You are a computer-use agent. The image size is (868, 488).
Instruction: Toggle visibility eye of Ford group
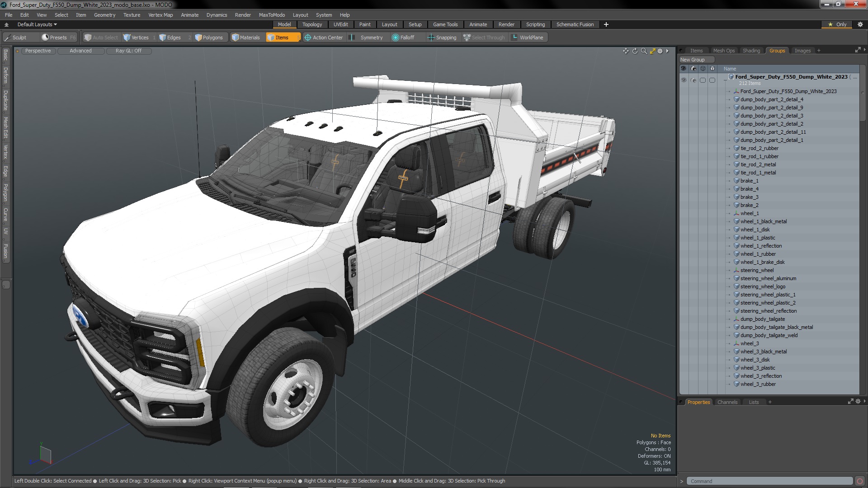pyautogui.click(x=684, y=80)
